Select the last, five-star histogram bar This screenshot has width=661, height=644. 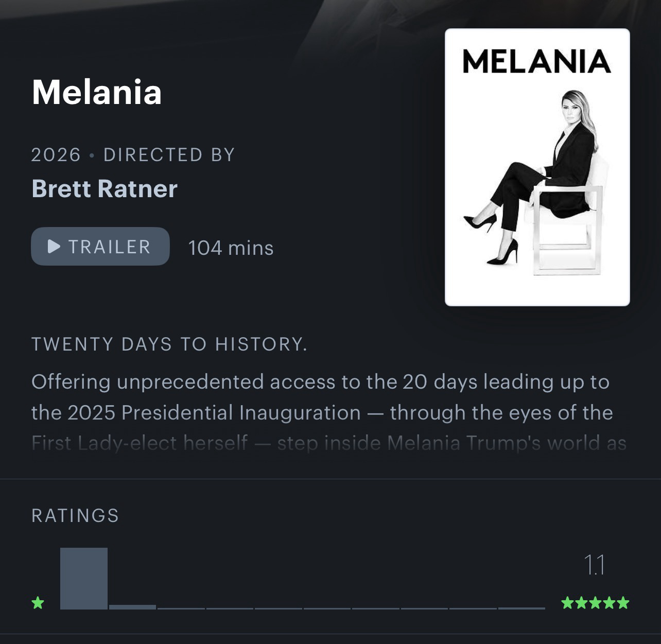pyautogui.click(x=521, y=607)
